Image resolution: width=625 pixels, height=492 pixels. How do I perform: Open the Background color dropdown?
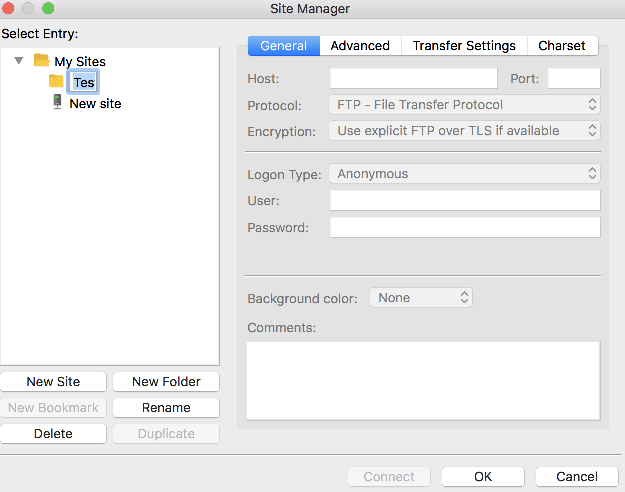pos(421,297)
